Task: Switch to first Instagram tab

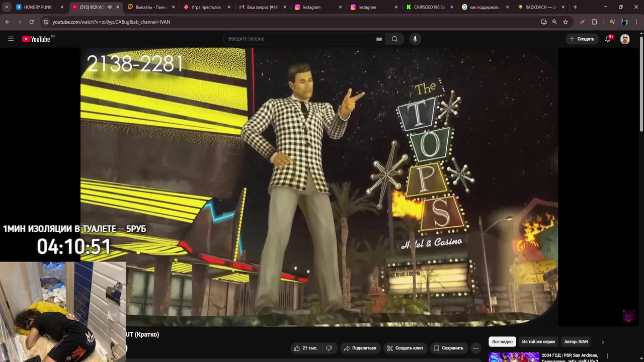Action: click(x=317, y=7)
